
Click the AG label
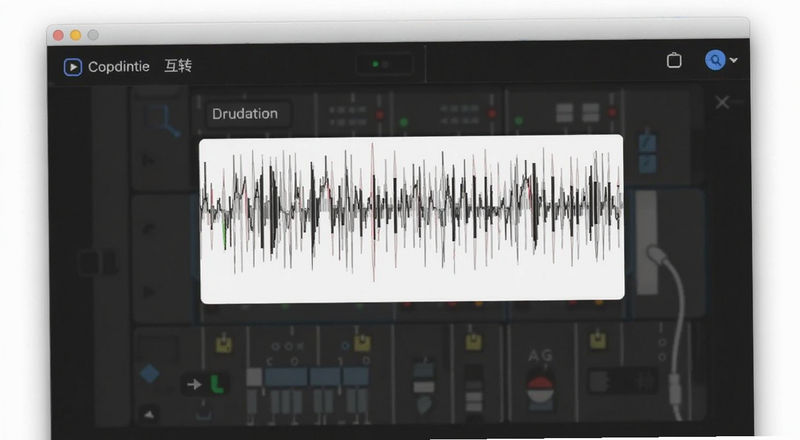[540, 355]
